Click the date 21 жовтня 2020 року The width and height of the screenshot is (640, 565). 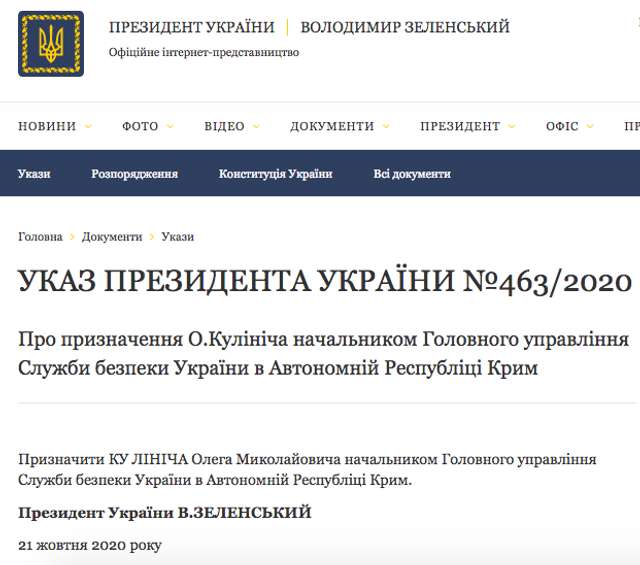(x=89, y=546)
